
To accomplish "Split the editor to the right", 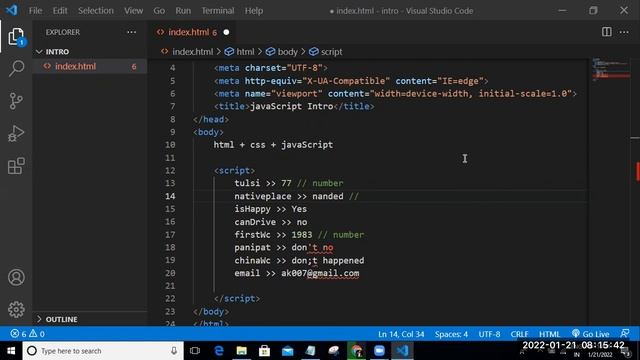I will (607, 32).
